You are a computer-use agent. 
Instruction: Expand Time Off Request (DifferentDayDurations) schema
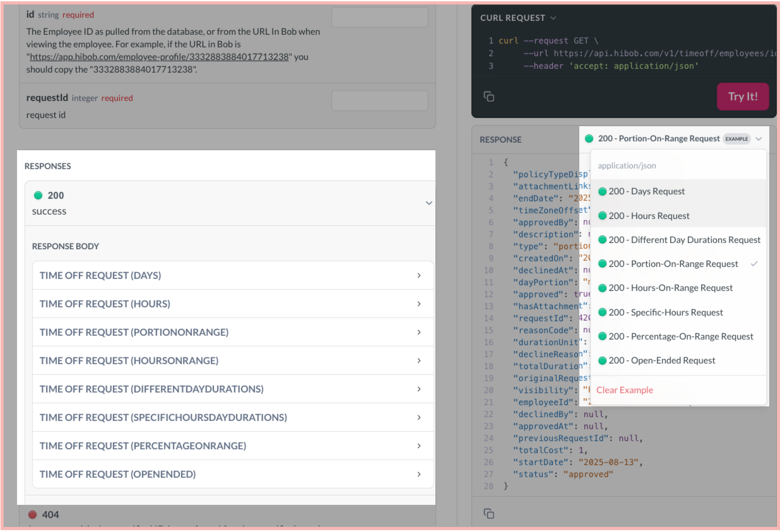point(233,389)
